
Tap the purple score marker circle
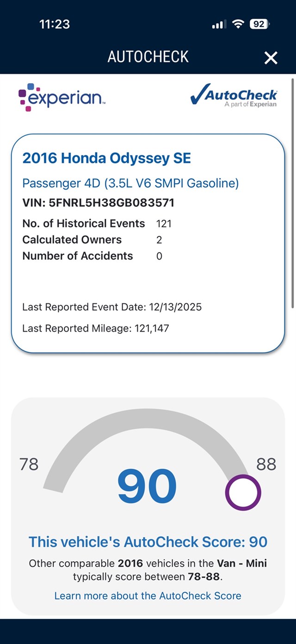pyautogui.click(x=243, y=492)
